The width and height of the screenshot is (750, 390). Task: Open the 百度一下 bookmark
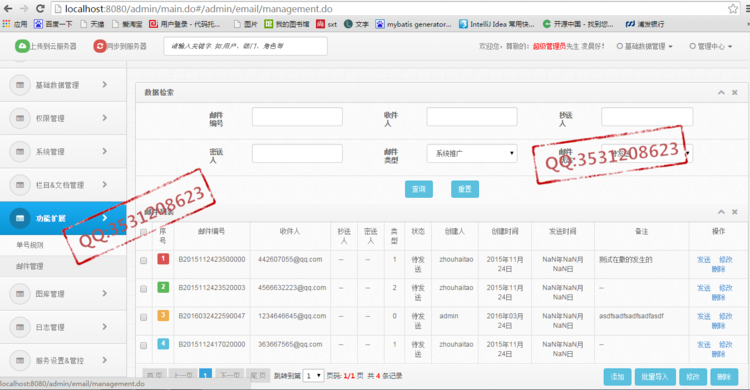53,24
